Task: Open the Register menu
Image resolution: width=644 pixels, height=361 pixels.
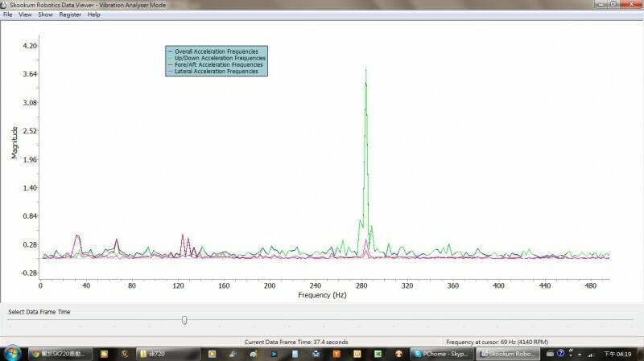Action: point(70,14)
